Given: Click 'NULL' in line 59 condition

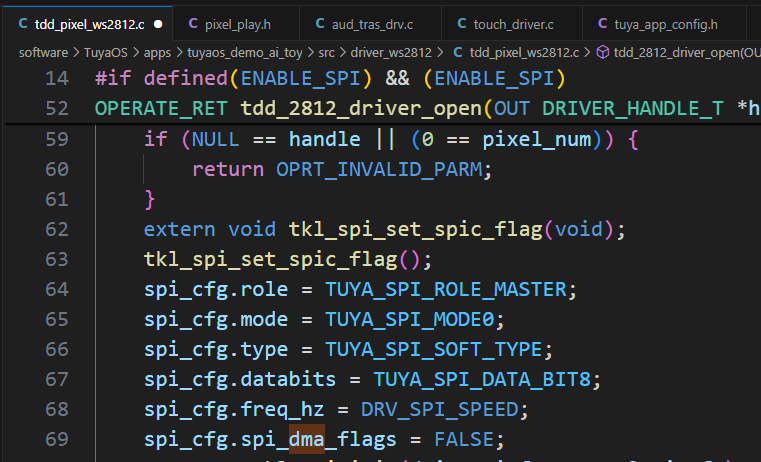Looking at the screenshot, I should tap(215, 140).
